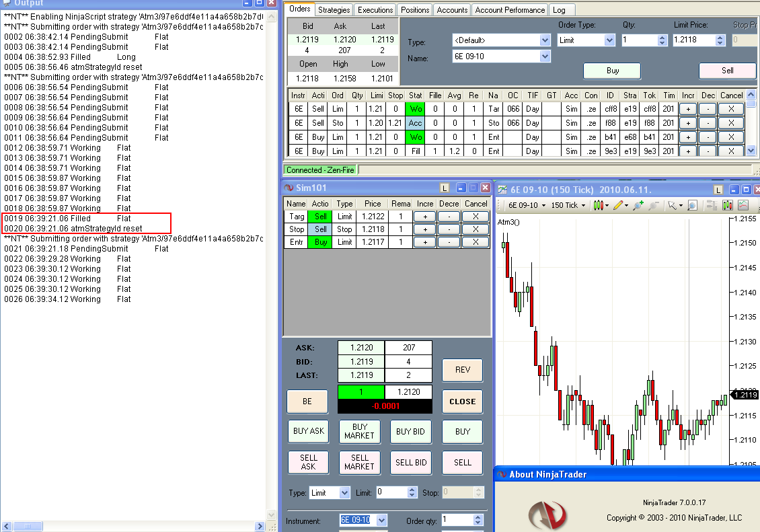Click the Sell button in Orders panel
The image size is (760, 532).
click(x=727, y=71)
